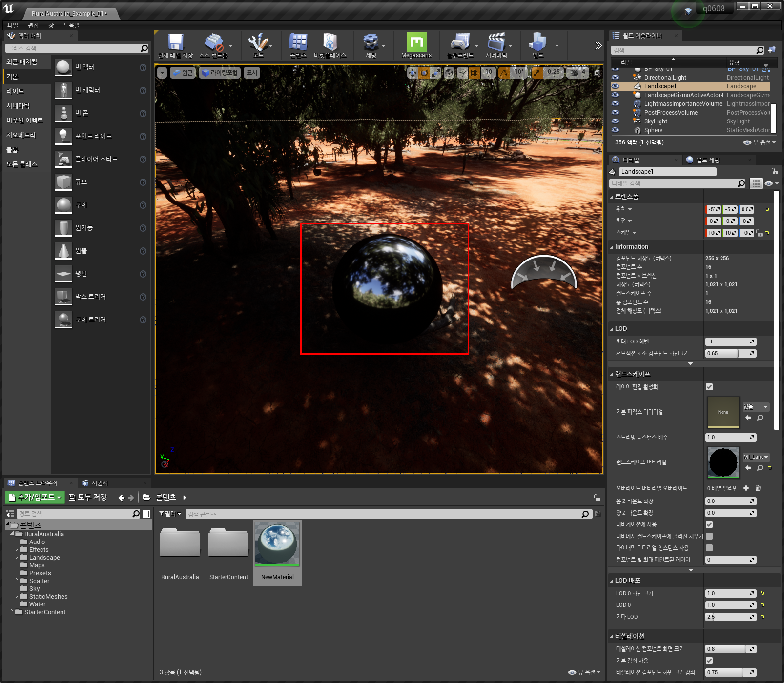The height and width of the screenshot is (683, 784).
Task: Adjust the subsection min component screen size slider
Action: 731,353
